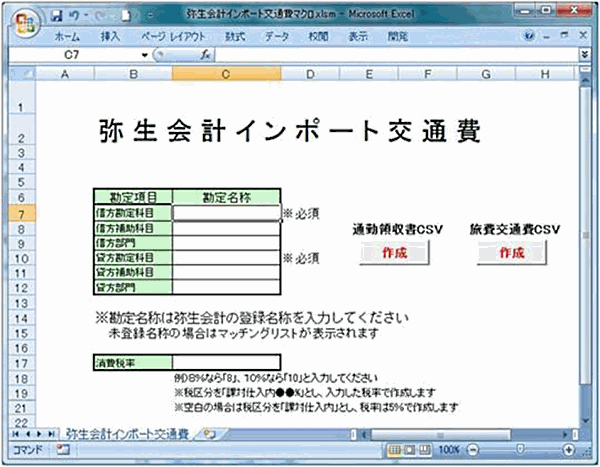The height and width of the screenshot is (467, 600).
Task: Click 作成 button under 旅費交通費CSV
Action: (x=512, y=253)
